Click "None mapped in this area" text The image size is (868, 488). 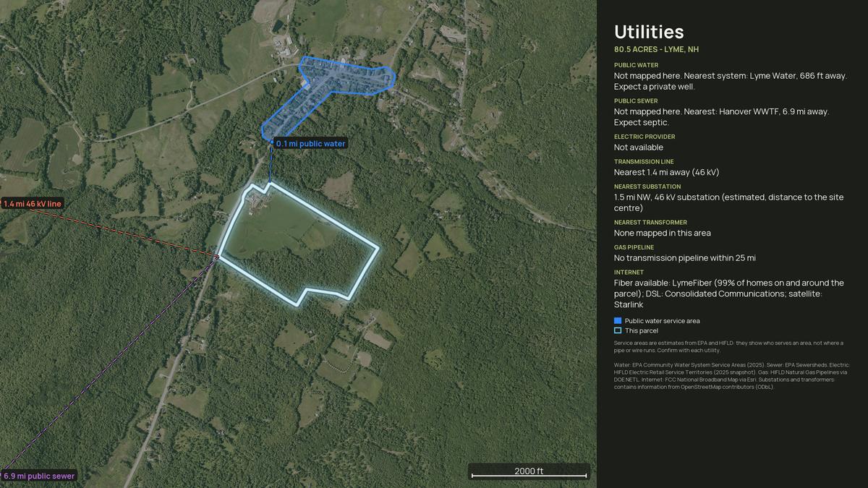pos(663,233)
